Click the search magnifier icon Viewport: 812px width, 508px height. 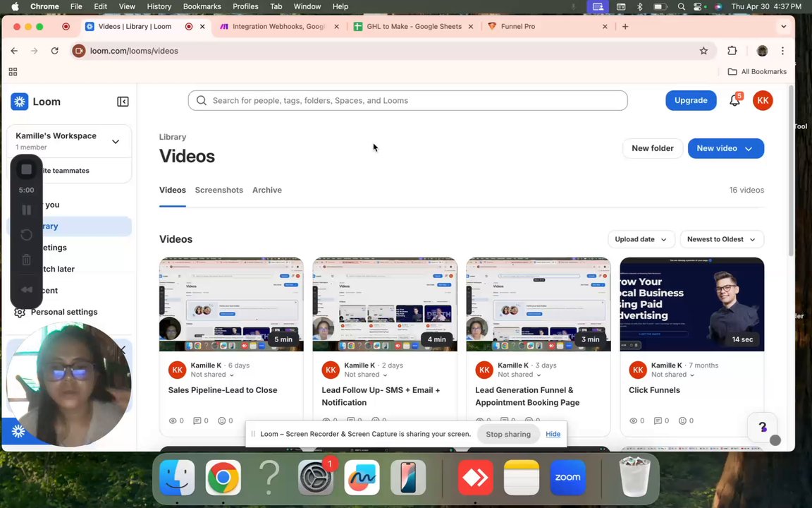coord(202,101)
